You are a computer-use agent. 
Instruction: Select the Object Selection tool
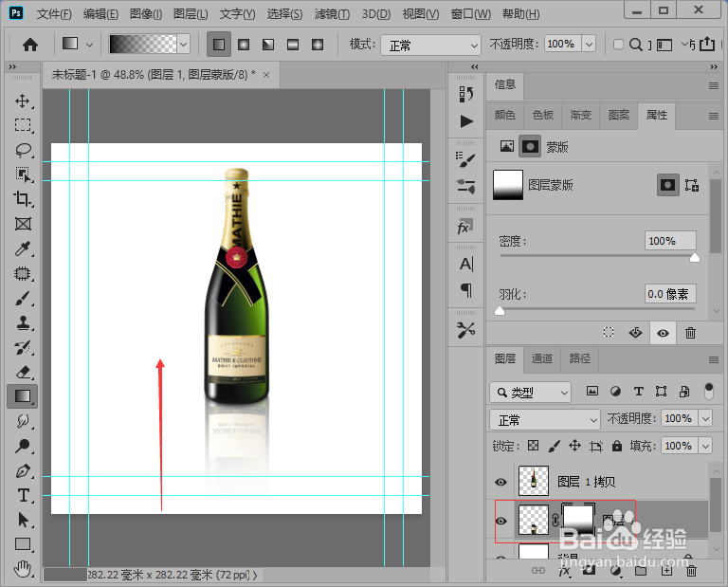(23, 174)
